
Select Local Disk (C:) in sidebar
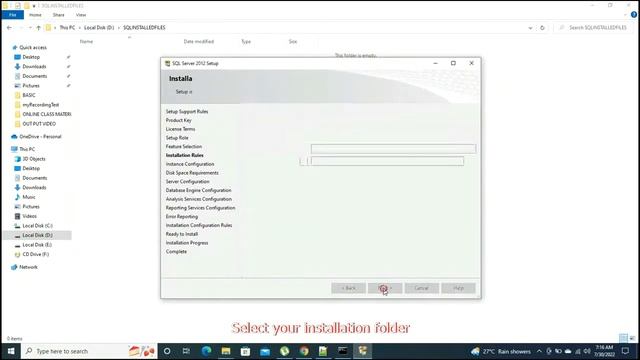coord(37,226)
